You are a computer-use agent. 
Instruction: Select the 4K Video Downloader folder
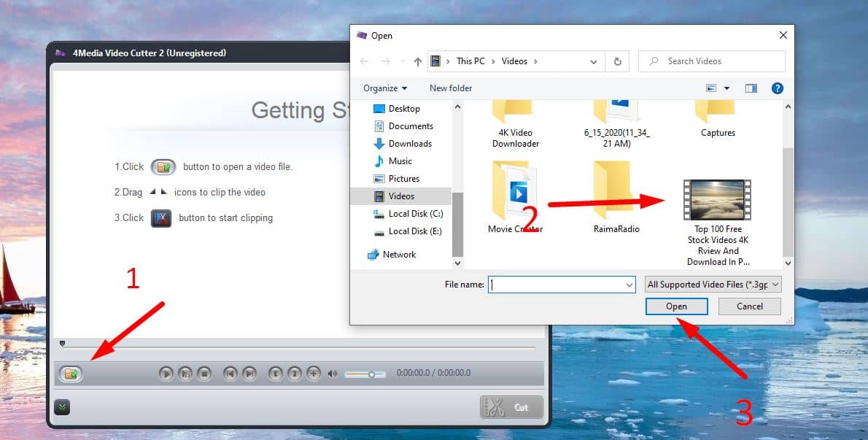516,125
